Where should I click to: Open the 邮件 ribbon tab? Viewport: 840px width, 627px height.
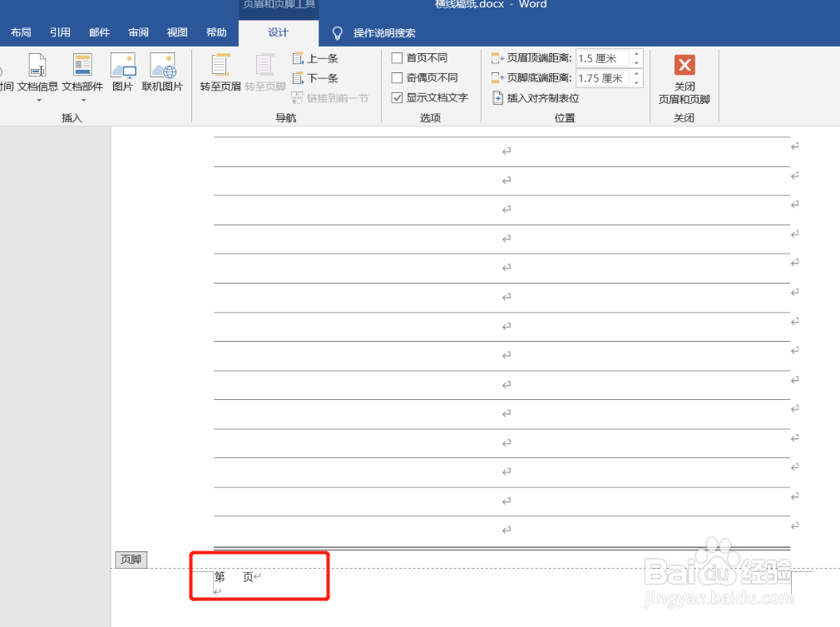(99, 32)
